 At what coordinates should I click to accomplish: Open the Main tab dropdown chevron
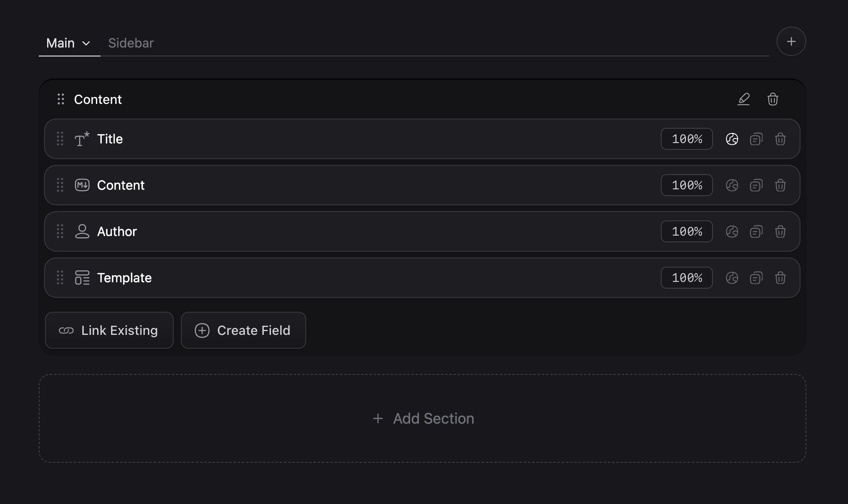(86, 43)
